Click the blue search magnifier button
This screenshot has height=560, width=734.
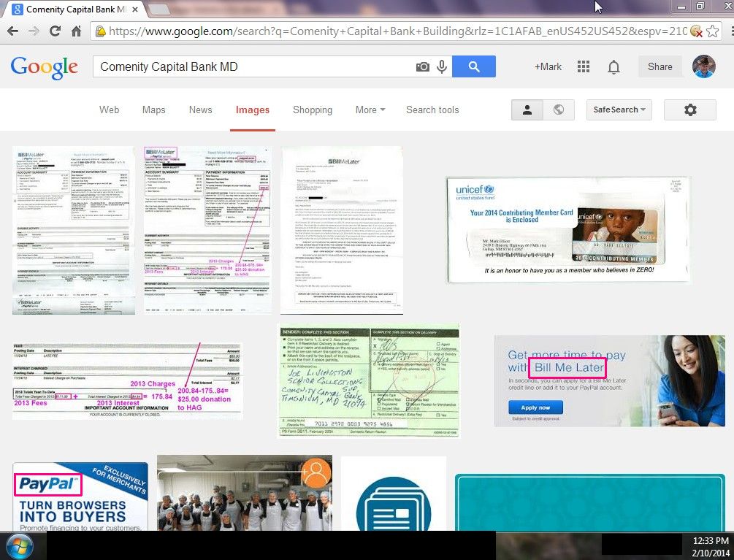coord(474,66)
